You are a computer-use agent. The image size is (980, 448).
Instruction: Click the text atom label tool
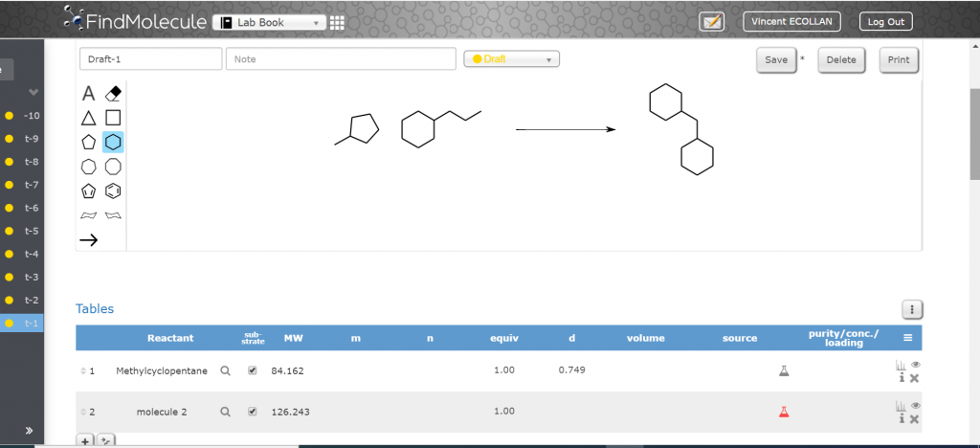coord(88,93)
